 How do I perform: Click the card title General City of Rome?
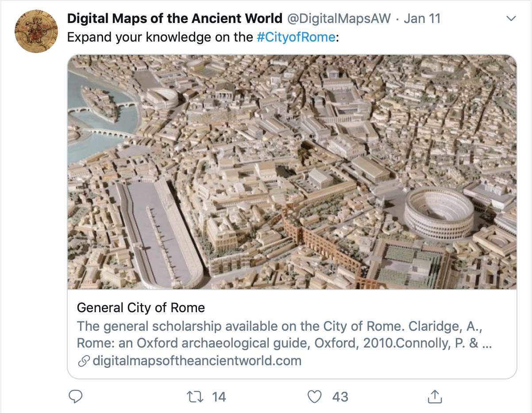(x=141, y=308)
